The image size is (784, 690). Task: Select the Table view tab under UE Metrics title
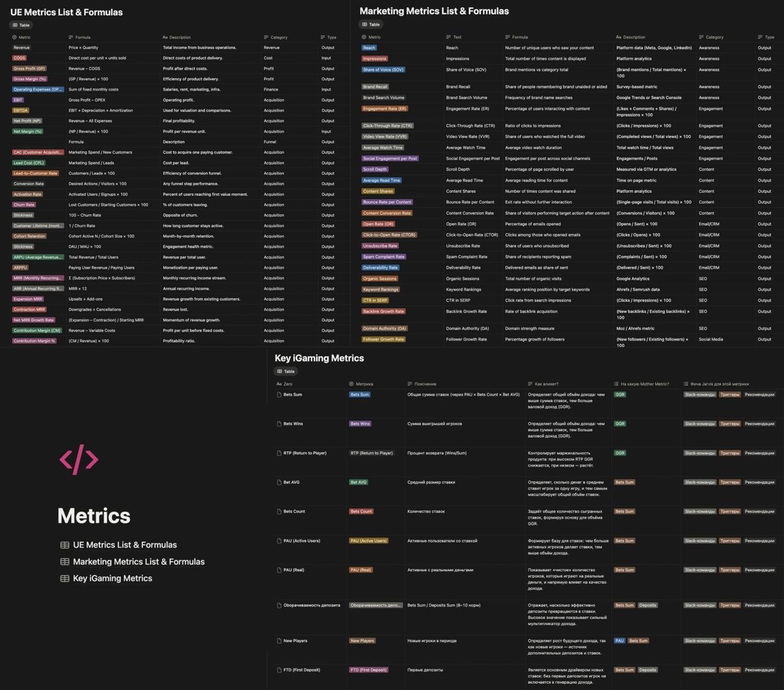pos(21,25)
